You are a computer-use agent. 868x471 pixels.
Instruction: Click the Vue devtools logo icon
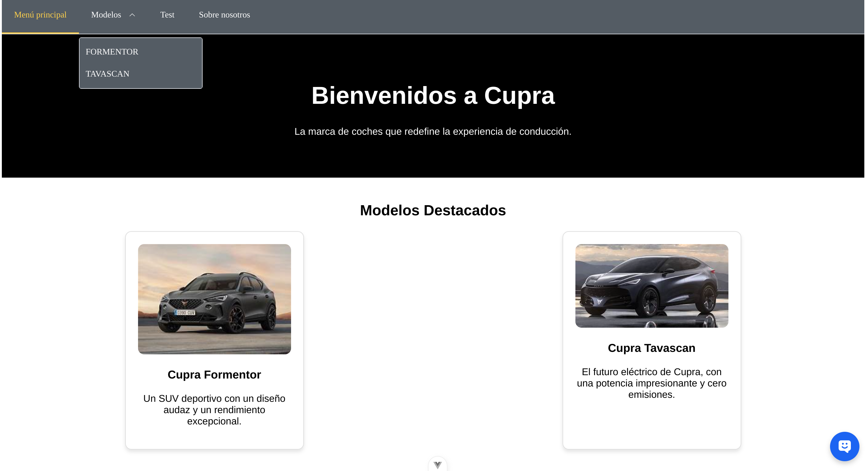(x=437, y=465)
